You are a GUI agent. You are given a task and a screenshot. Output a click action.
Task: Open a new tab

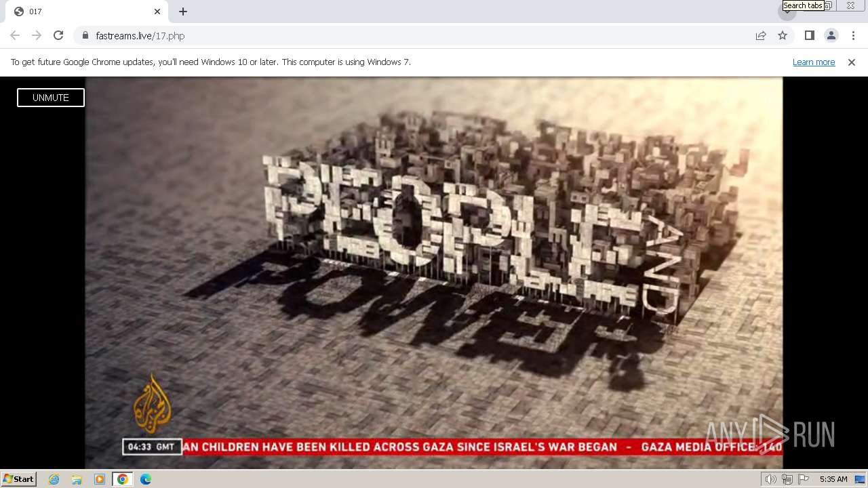pyautogui.click(x=183, y=12)
